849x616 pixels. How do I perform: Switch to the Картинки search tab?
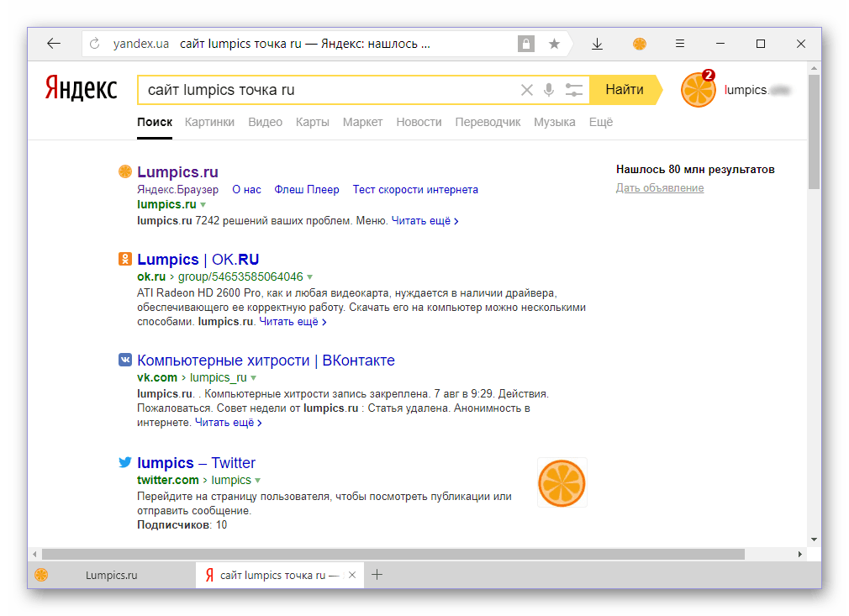[210, 122]
